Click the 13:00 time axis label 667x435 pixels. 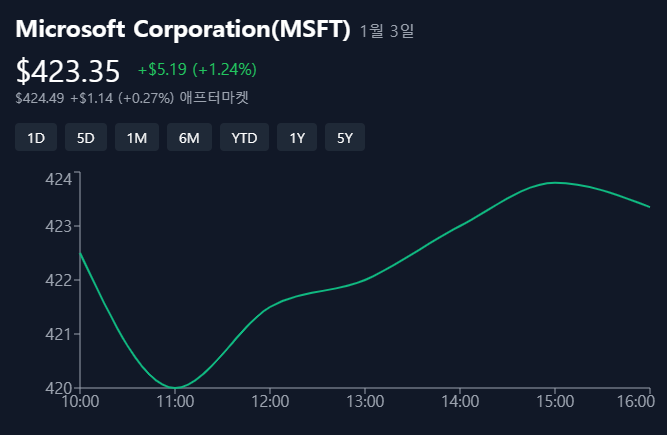[365, 401]
